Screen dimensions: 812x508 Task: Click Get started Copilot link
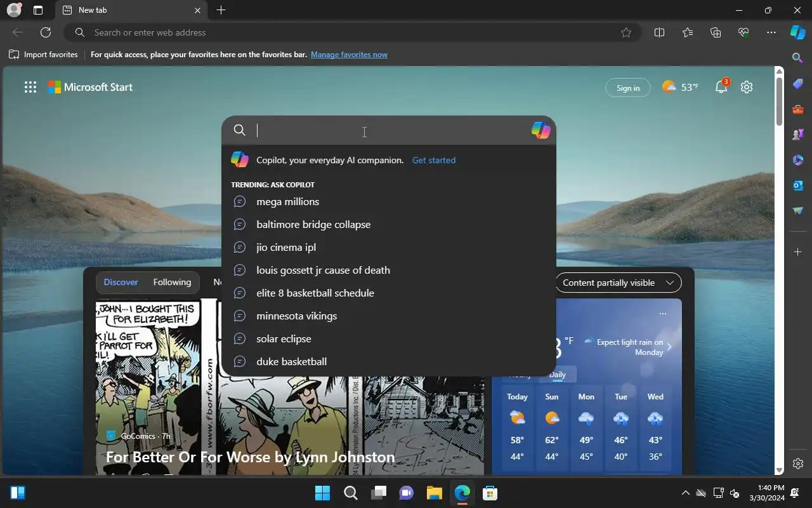click(434, 160)
